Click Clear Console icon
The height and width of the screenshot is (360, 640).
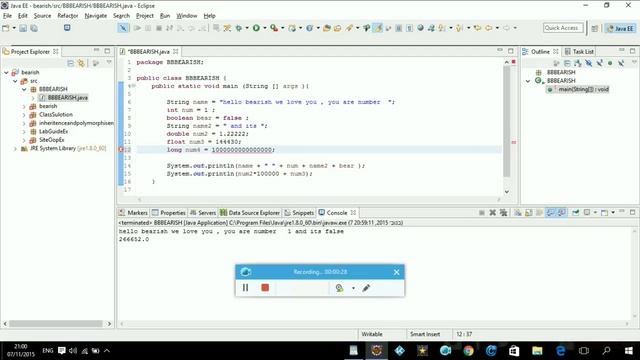point(518,213)
